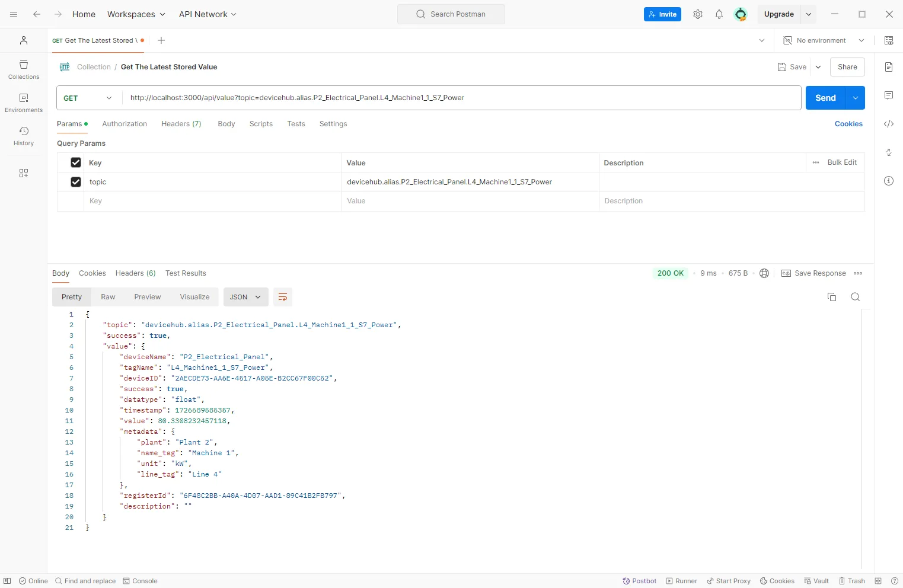The width and height of the screenshot is (903, 588).
Task: Click the Invite button
Action: pyautogui.click(x=662, y=14)
